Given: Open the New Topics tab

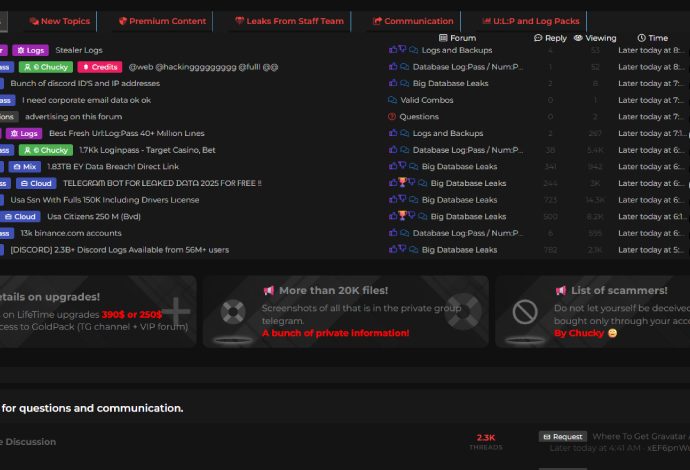Looking at the screenshot, I should [x=59, y=21].
